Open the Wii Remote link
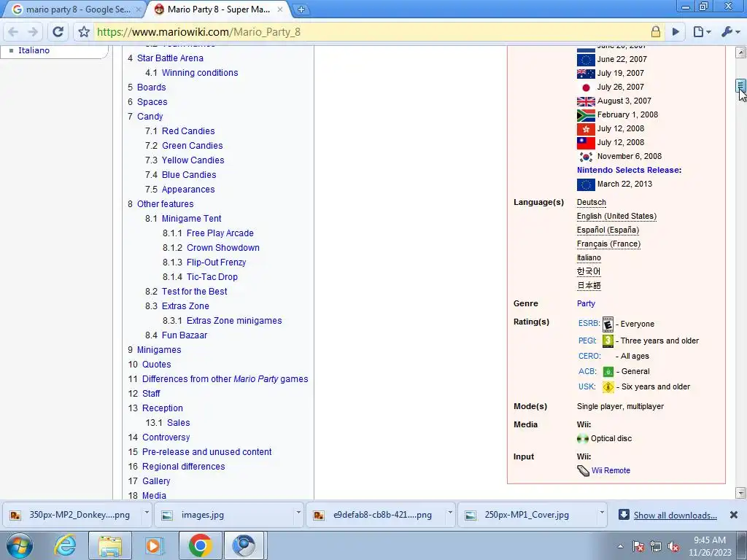Screen dimensions: 747x560 (x=611, y=470)
